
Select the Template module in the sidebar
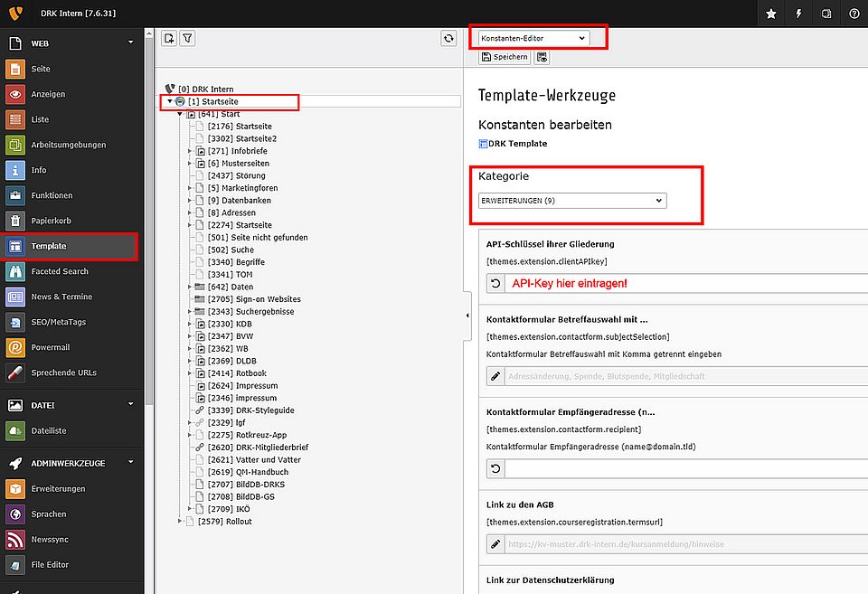pos(49,246)
